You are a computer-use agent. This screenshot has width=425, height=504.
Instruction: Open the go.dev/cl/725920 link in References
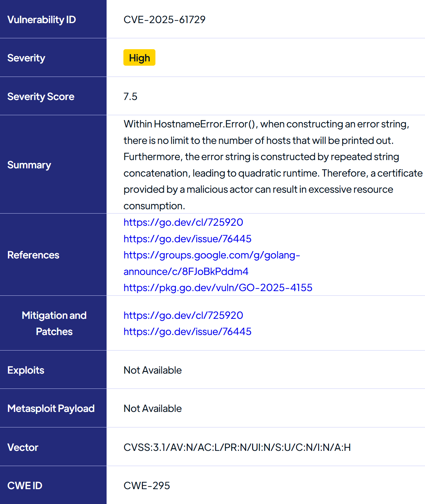tap(183, 222)
